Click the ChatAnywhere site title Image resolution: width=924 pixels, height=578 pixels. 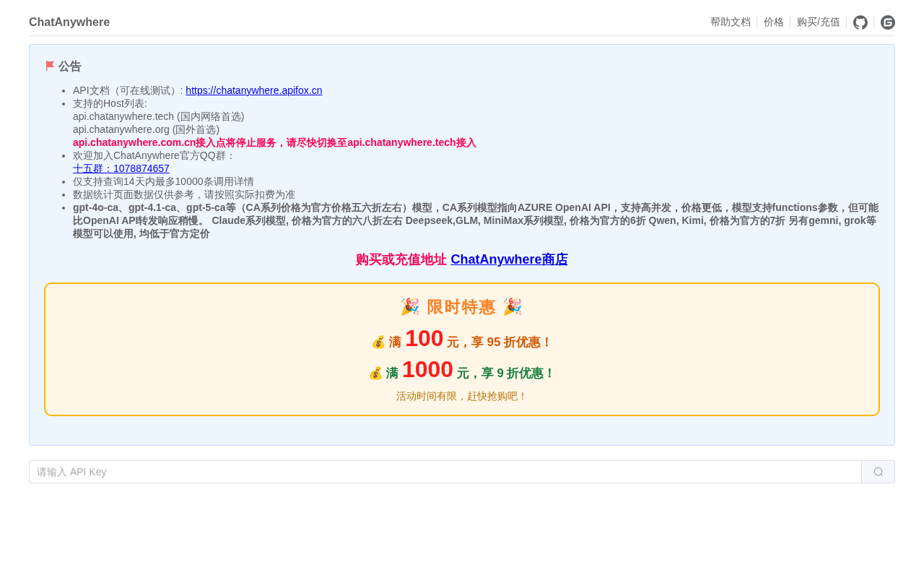(x=69, y=22)
